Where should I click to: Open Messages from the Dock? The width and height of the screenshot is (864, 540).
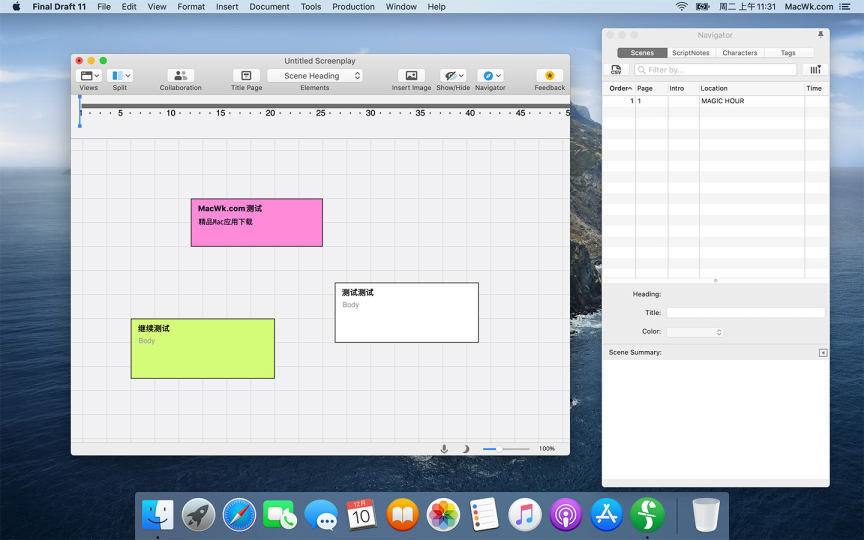coord(321,515)
